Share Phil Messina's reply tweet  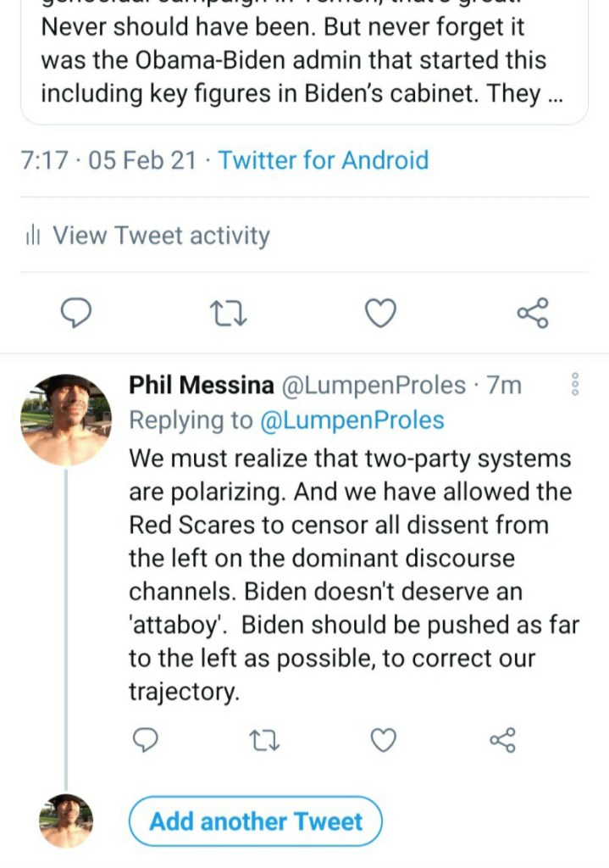[x=502, y=741]
